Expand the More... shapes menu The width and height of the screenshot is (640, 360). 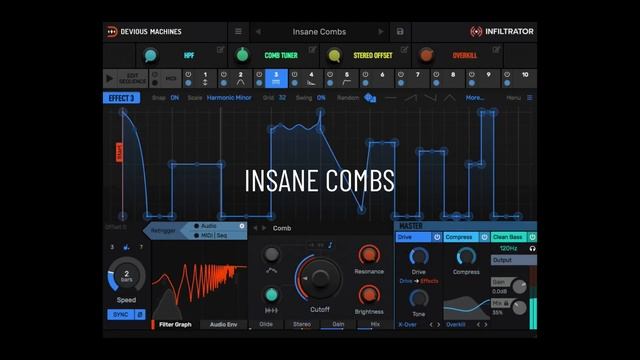tap(475, 98)
